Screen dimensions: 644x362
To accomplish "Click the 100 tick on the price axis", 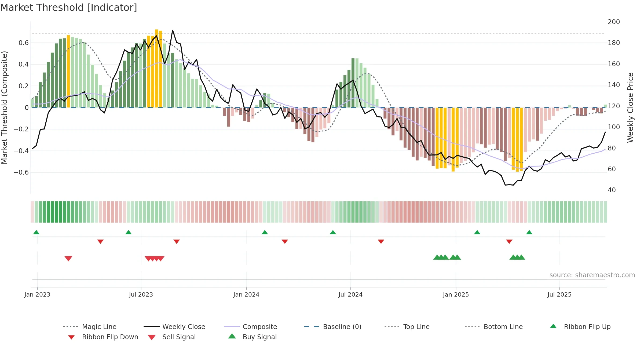I will tap(614, 127).
